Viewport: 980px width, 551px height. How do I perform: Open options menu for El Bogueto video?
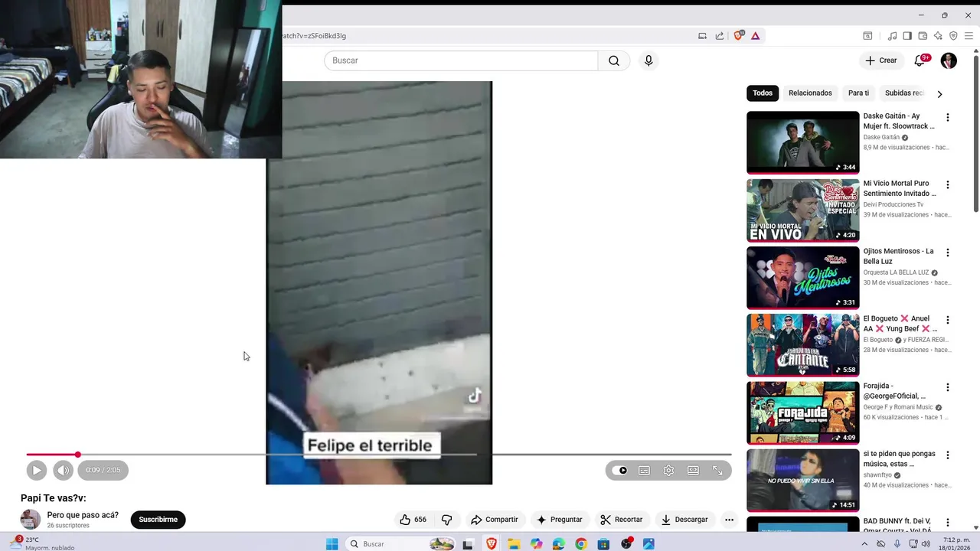[x=948, y=320]
